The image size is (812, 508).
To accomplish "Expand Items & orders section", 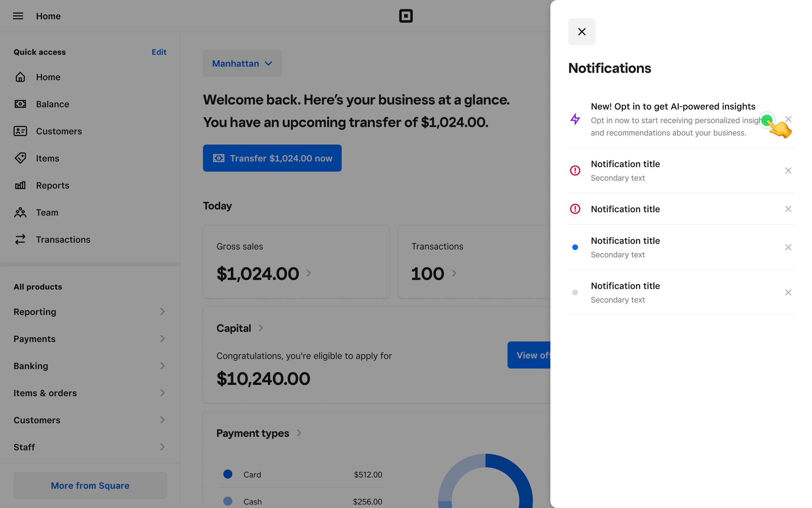I will 90,393.
